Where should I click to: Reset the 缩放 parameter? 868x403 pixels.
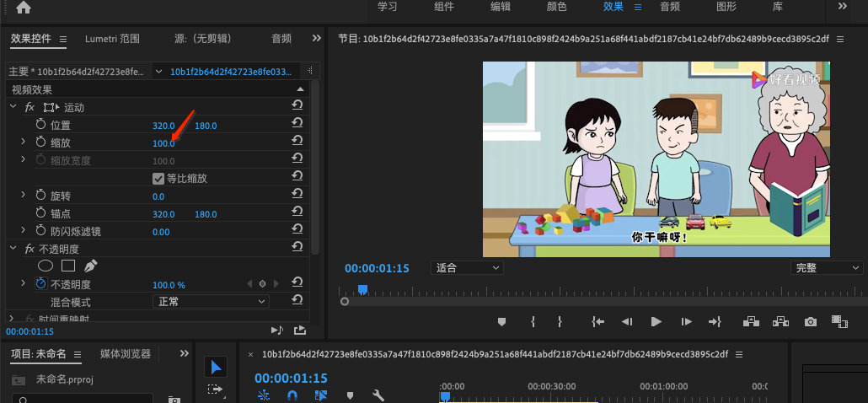(x=297, y=141)
